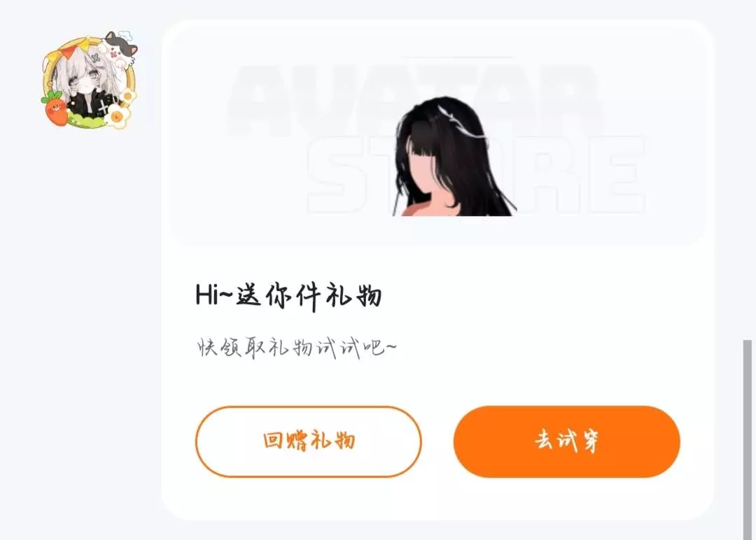The height and width of the screenshot is (540, 756).
Task: Click the "Hi~送你件礼物" title
Action: click(289, 296)
